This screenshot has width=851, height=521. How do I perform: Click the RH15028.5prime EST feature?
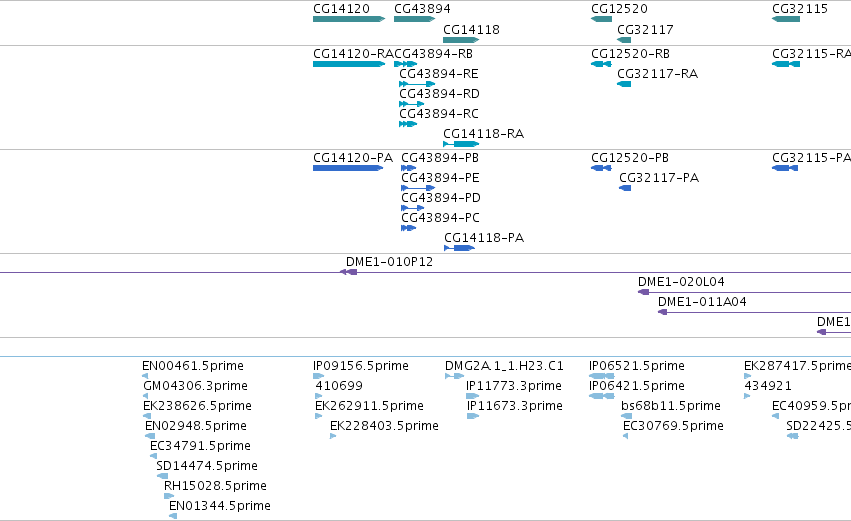point(169,496)
